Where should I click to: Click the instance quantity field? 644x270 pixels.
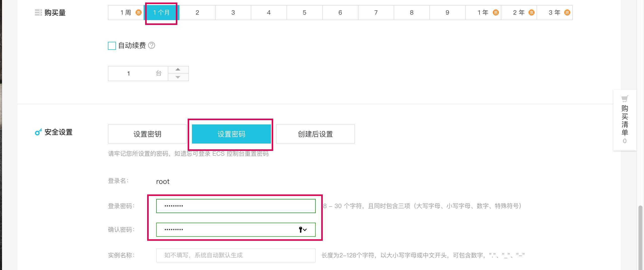point(138,74)
